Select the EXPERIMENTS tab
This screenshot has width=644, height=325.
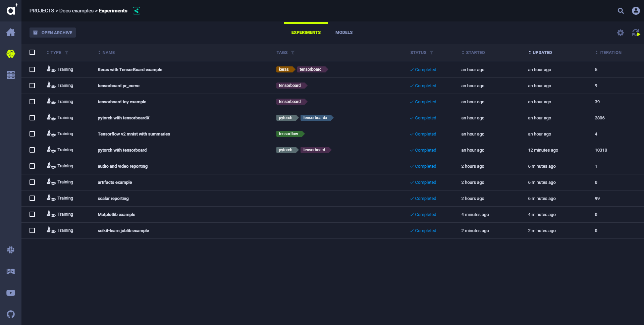pyautogui.click(x=306, y=33)
